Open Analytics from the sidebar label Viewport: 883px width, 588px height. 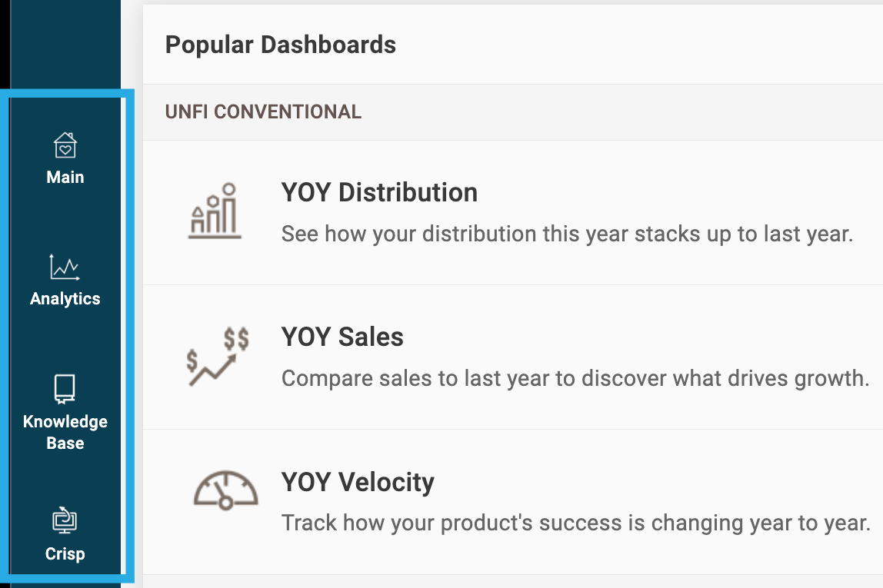click(x=65, y=299)
